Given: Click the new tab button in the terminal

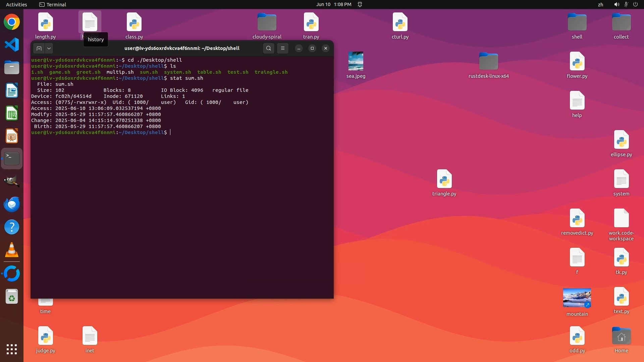Looking at the screenshot, I should pyautogui.click(x=39, y=48).
